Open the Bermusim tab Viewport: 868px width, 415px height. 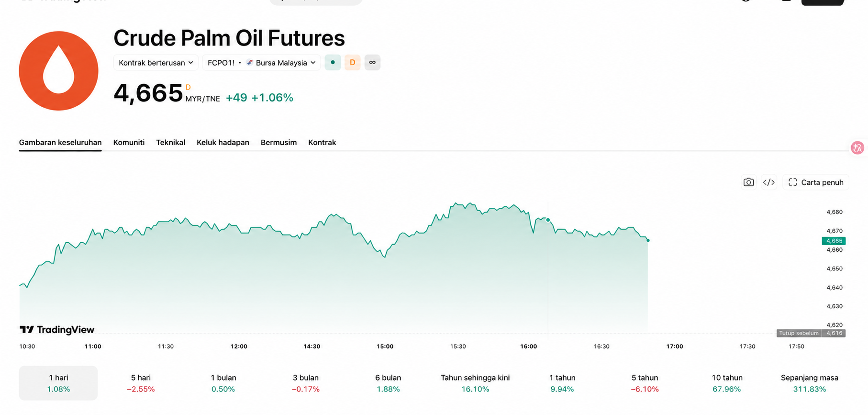[278, 143]
